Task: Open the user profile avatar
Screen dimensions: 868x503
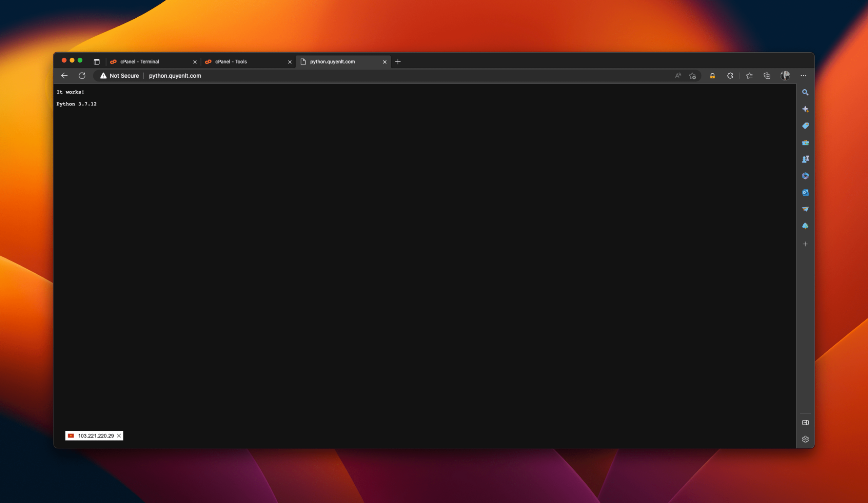Action: tap(785, 76)
